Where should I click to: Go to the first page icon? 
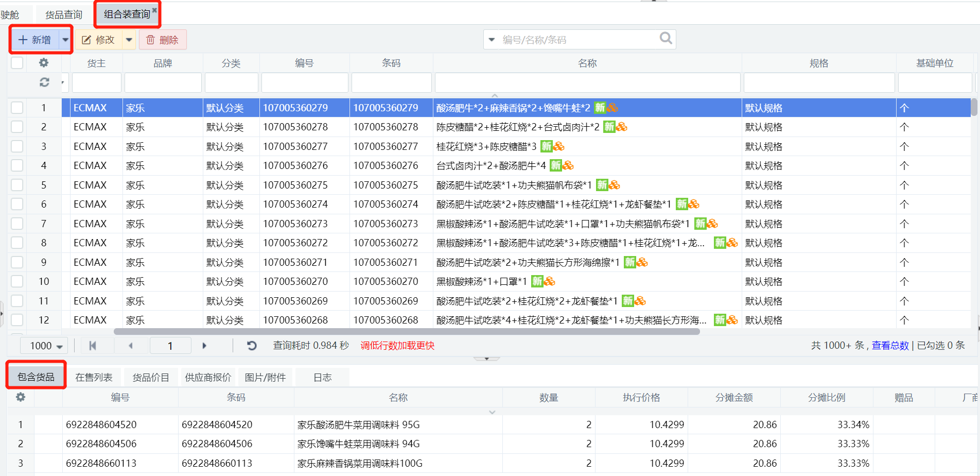(x=93, y=346)
